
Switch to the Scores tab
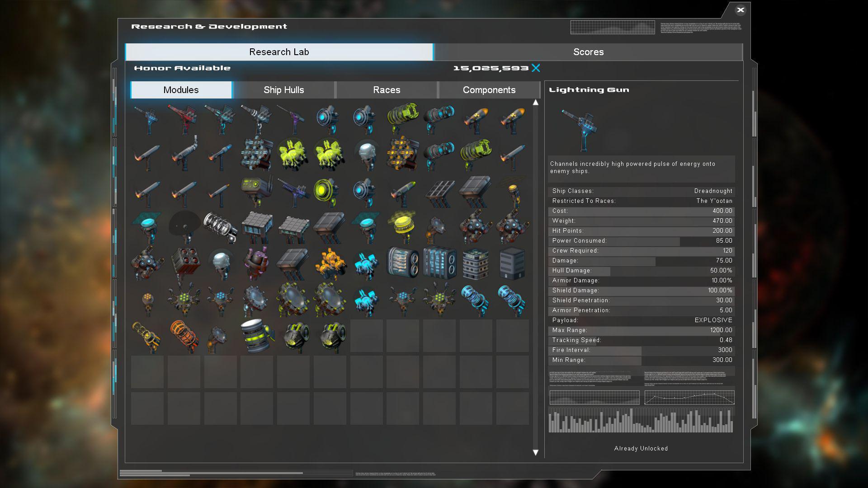pos(588,52)
